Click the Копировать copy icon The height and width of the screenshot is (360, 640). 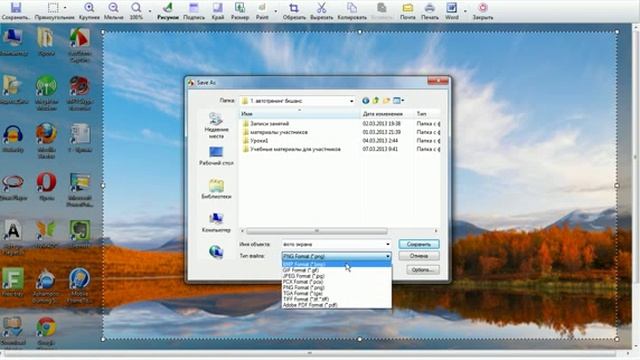[x=352, y=8]
